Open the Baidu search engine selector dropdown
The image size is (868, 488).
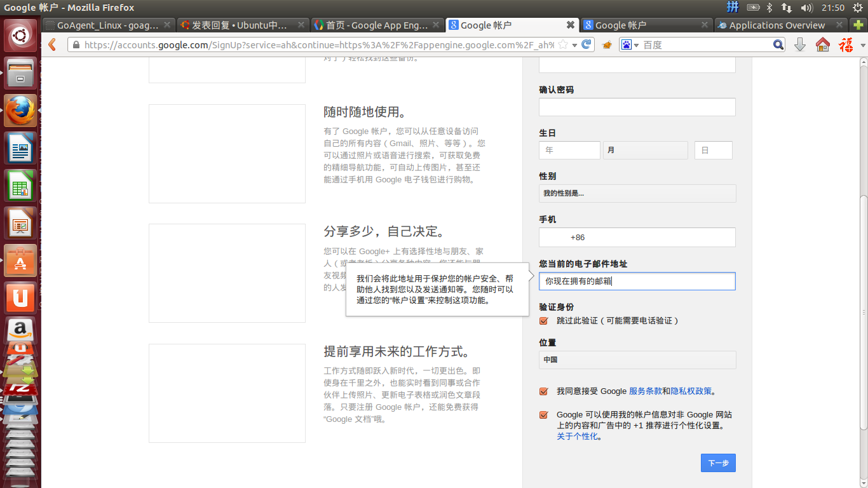[x=630, y=45]
